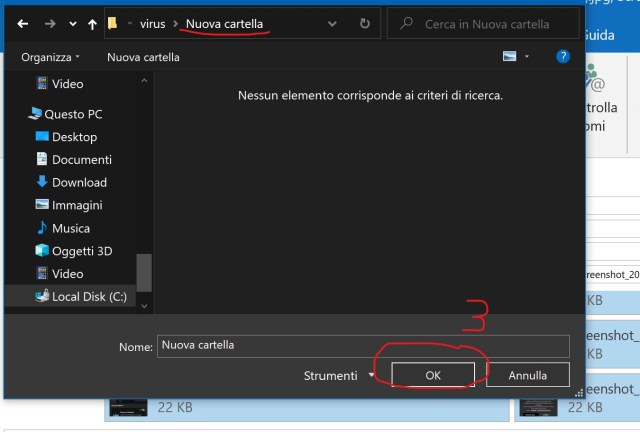This screenshot has height=432, width=640.
Task: Click the change view icon
Action: tap(511, 57)
